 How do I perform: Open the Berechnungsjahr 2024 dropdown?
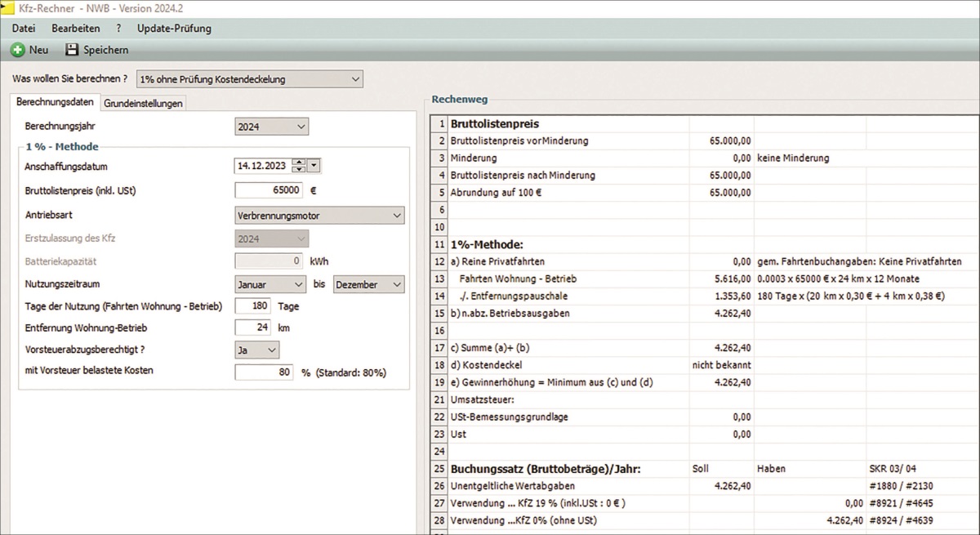[271, 127]
